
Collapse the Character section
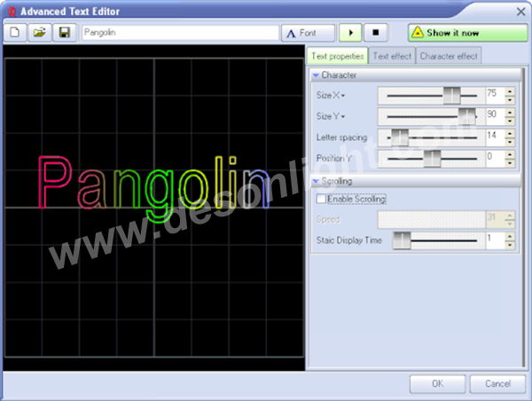click(316, 75)
